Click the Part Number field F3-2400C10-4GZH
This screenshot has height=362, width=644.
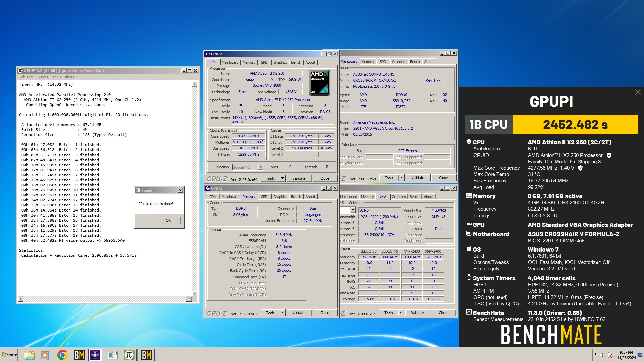click(x=379, y=235)
